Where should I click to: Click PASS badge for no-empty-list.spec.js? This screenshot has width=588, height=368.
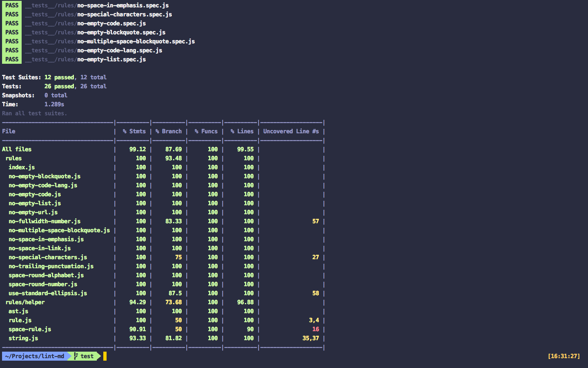[x=12, y=59]
